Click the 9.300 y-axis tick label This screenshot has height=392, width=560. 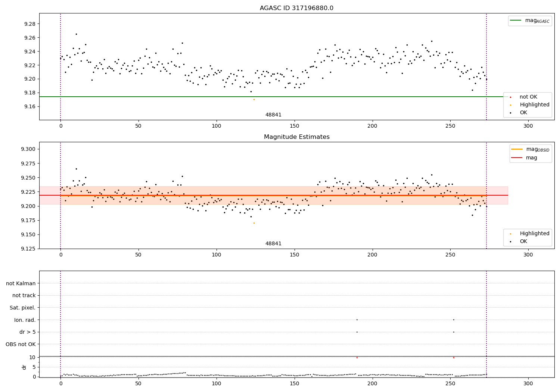28,149
